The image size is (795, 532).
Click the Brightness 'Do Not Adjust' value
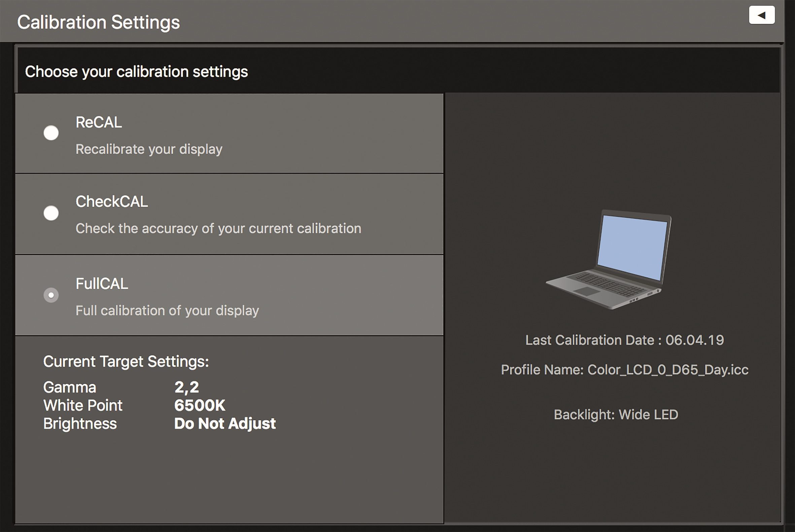click(x=224, y=423)
